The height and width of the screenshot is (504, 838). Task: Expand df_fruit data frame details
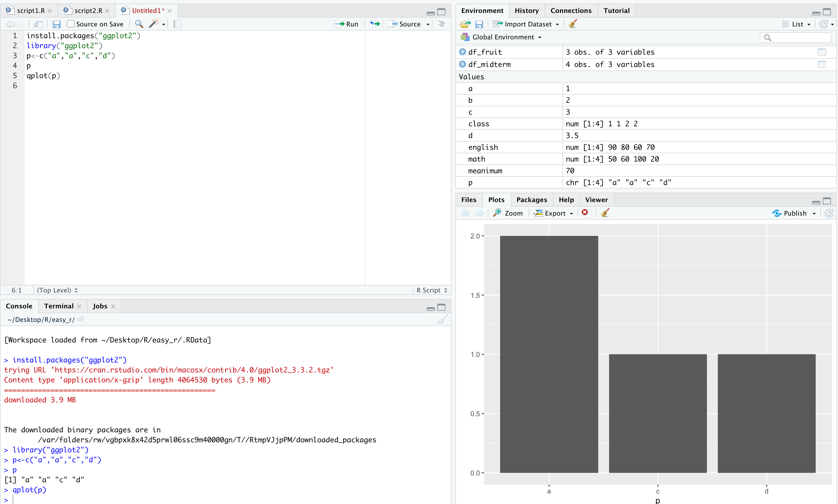tap(462, 52)
